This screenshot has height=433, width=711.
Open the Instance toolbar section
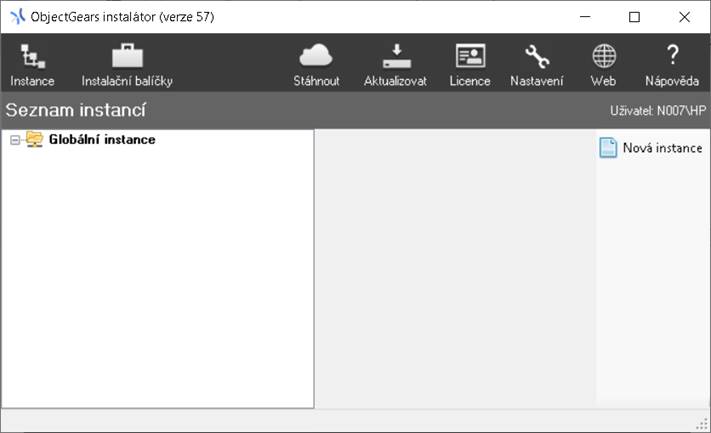click(x=32, y=65)
